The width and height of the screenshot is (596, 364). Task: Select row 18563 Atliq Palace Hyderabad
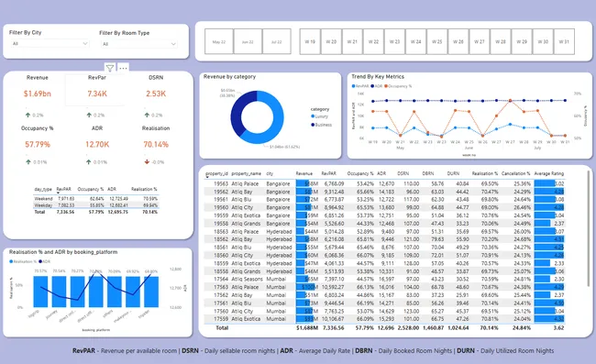tap(385, 231)
